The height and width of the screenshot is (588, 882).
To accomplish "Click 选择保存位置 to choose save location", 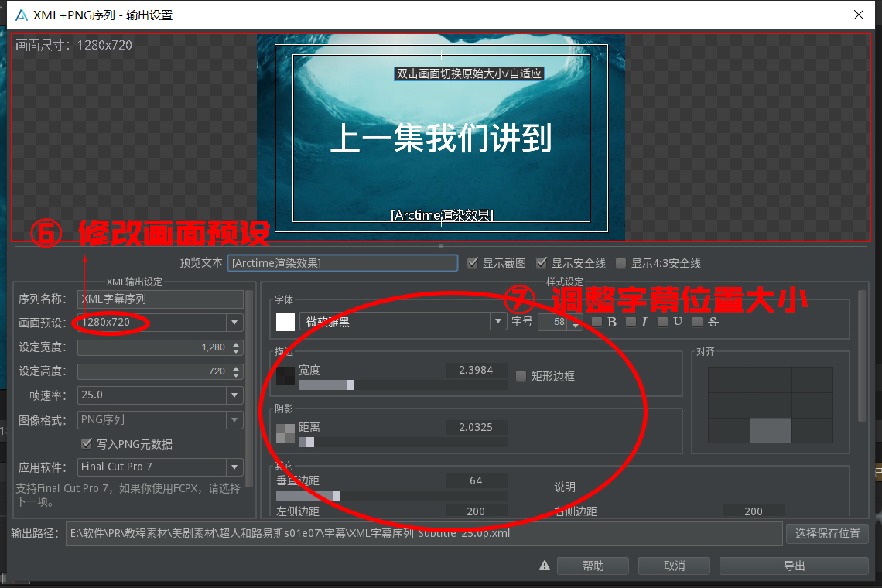I will click(827, 533).
